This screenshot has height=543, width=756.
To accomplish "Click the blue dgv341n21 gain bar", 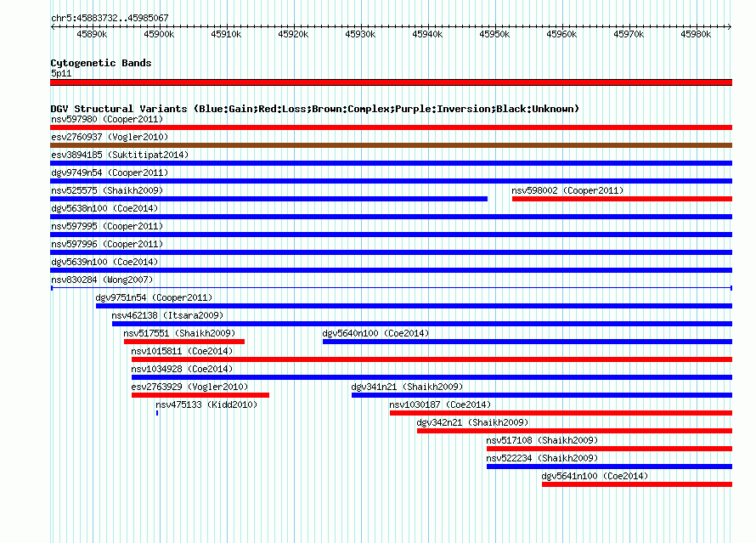I will [542, 395].
